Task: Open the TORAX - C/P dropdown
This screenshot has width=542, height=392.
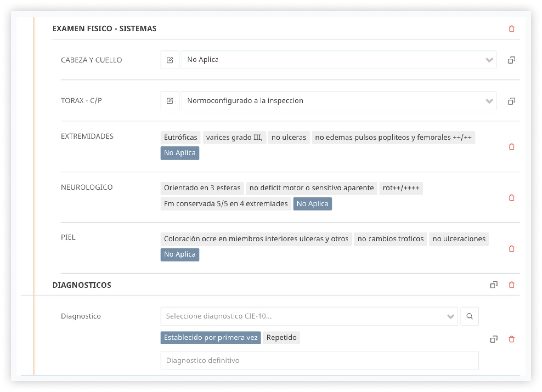Action: (339, 101)
